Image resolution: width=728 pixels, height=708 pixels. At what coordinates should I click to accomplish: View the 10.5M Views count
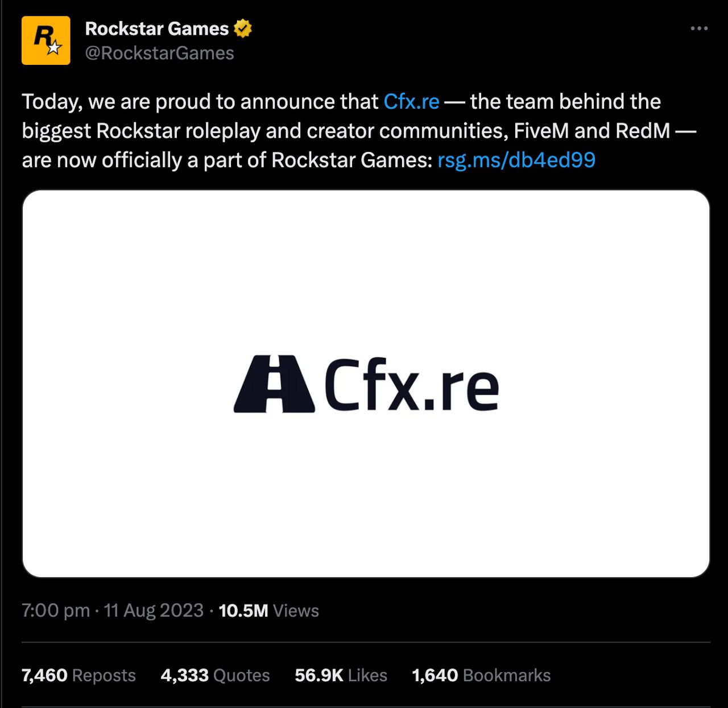tap(268, 611)
